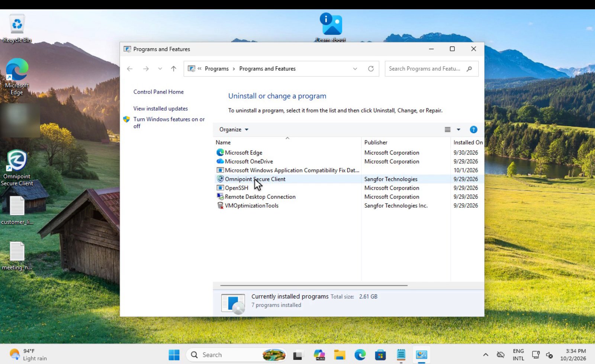Click the taskbar Search box
This screenshot has height=364, width=595.
tap(237, 355)
